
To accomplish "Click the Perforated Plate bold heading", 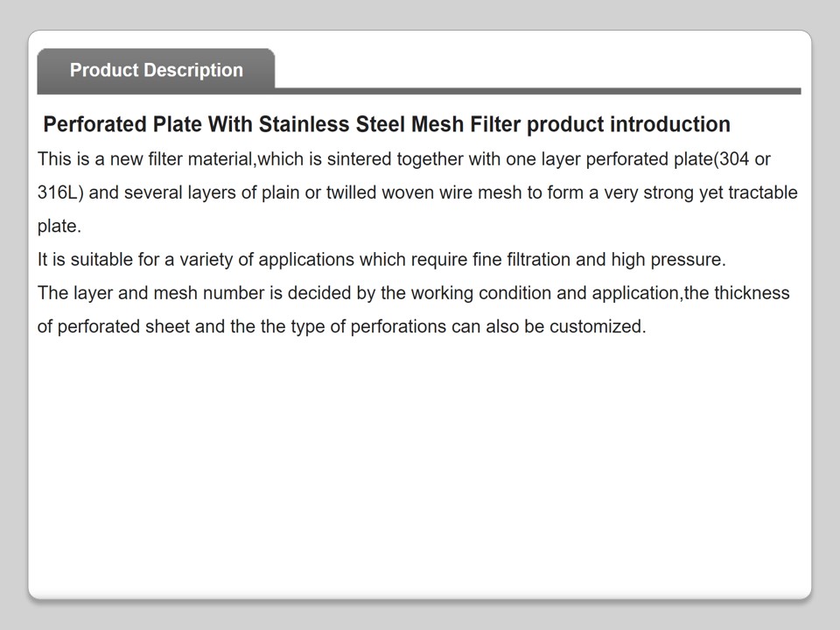I will [386, 124].
